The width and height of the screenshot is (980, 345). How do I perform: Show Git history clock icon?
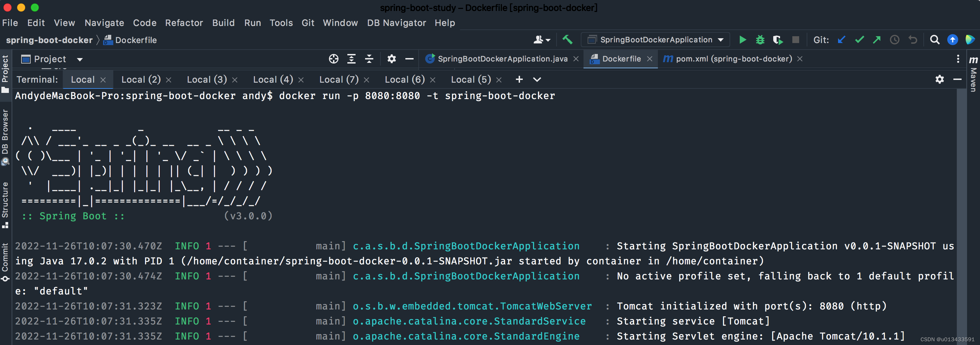click(895, 40)
